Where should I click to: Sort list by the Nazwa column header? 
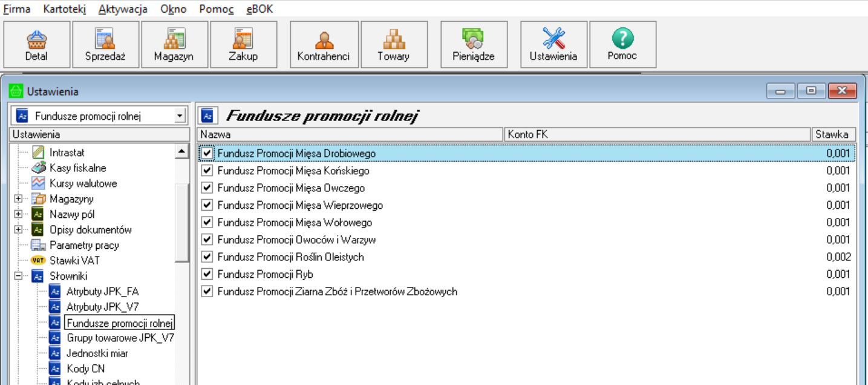tap(350, 134)
